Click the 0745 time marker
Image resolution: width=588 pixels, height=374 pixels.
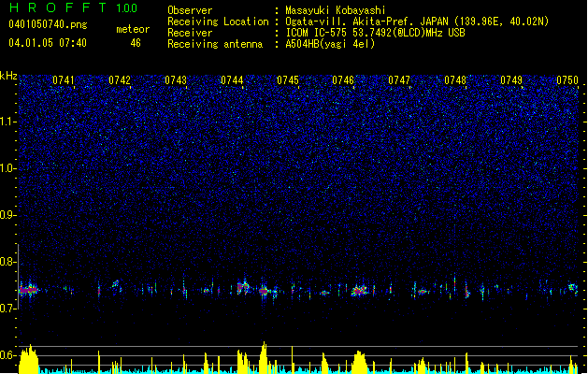click(x=288, y=80)
